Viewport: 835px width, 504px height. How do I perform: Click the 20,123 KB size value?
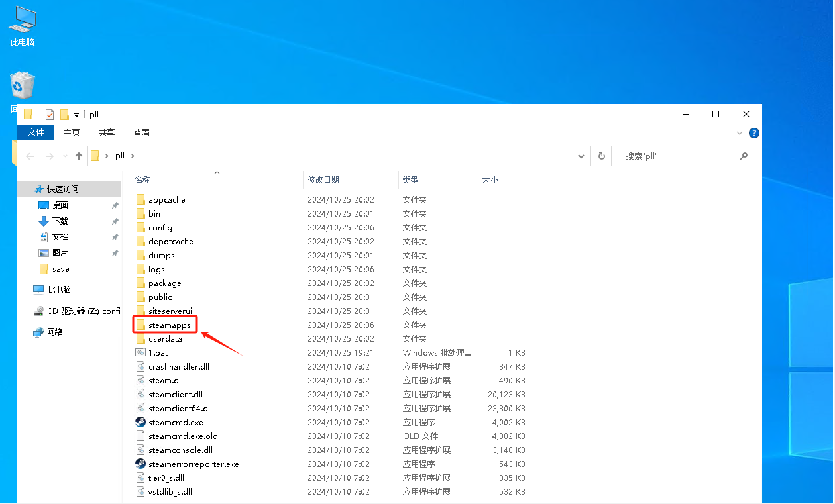[506, 394]
